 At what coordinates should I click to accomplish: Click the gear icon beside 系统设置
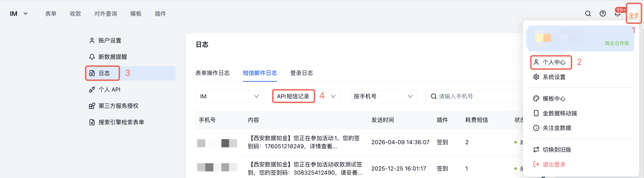[536, 77]
